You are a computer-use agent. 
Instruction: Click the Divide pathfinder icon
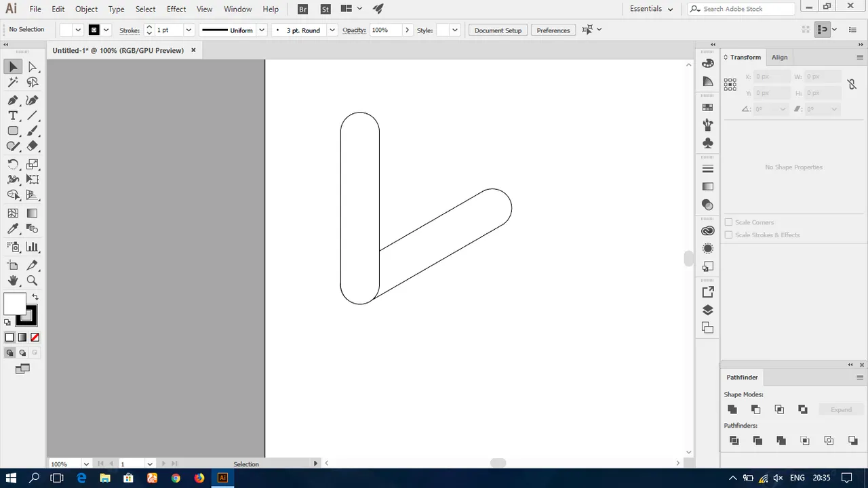click(734, 441)
